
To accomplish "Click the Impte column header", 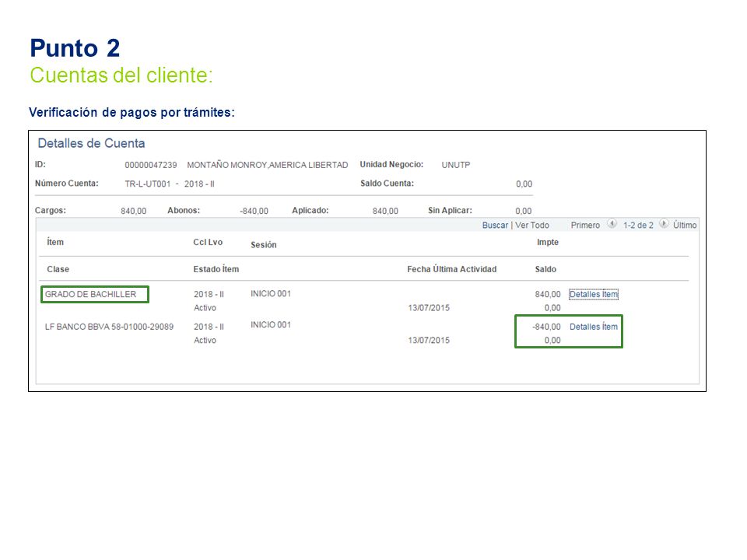I will (547, 243).
